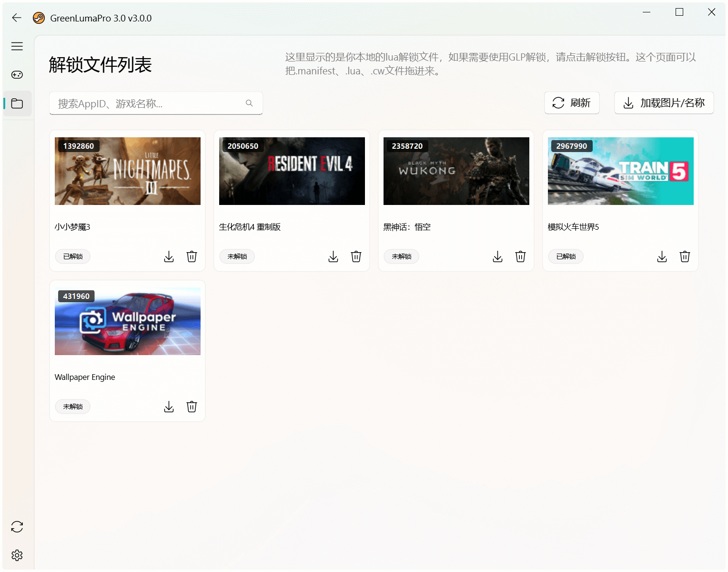Download icon for 小小梦魇3 card

pos(169,257)
